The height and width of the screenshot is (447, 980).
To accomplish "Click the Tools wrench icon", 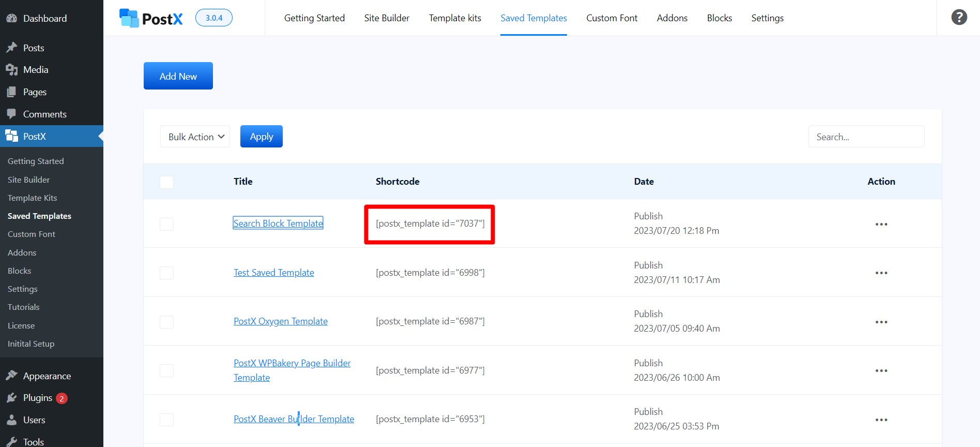I will coord(12,441).
